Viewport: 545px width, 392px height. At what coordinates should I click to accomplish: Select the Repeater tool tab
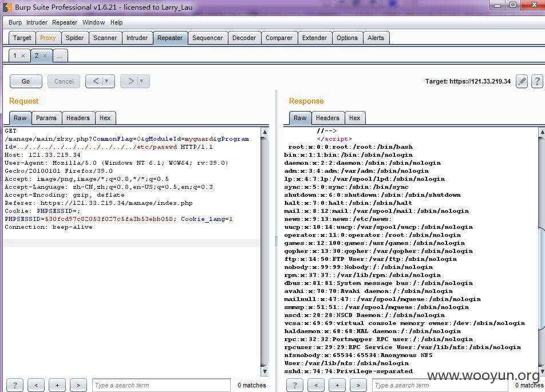170,38
